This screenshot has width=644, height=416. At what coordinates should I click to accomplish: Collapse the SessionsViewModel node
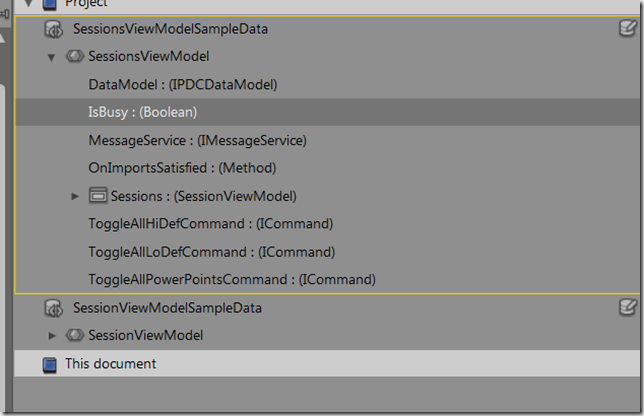click(51, 57)
